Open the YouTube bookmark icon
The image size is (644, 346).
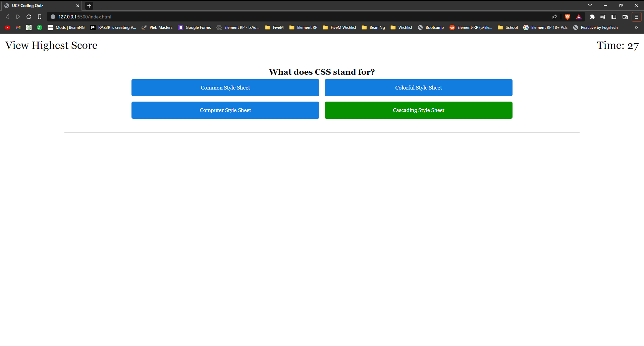[7, 27]
